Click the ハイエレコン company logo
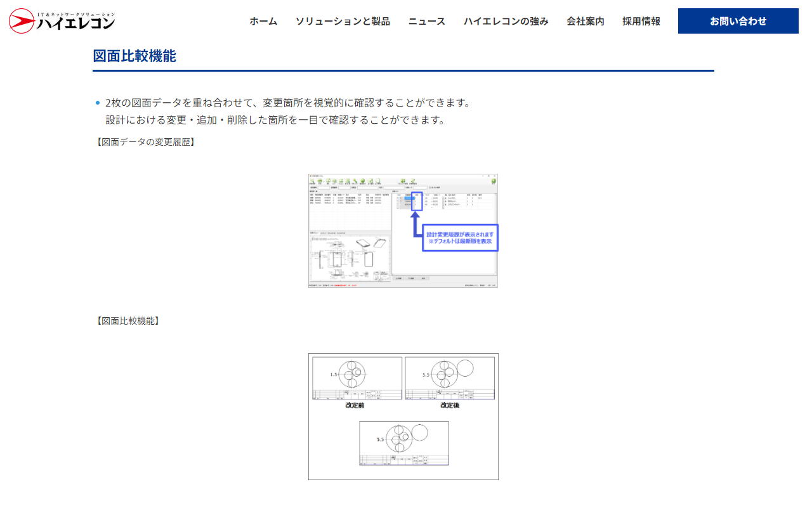Screen dimensions: 812x515 [x=62, y=21]
